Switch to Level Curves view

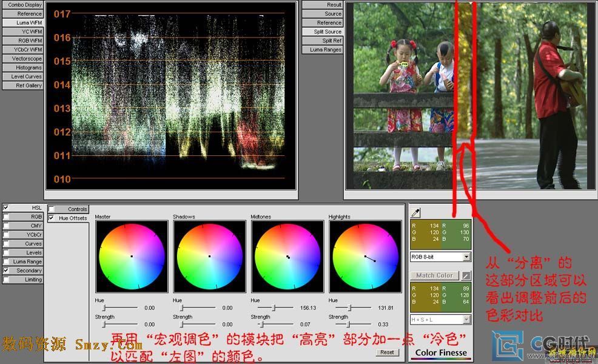tap(22, 76)
